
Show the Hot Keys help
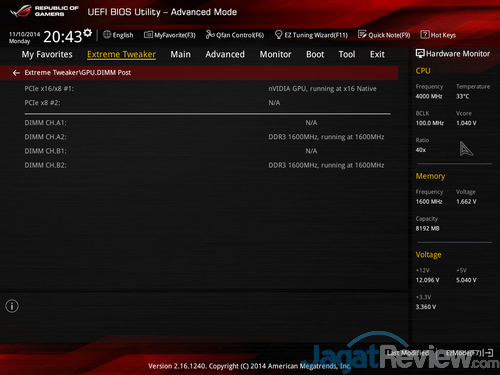point(438,35)
